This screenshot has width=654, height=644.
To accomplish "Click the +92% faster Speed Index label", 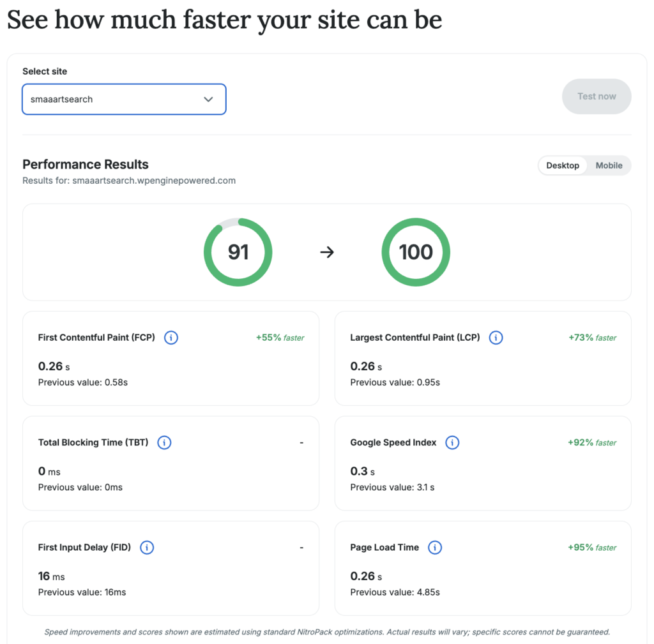I will click(592, 443).
